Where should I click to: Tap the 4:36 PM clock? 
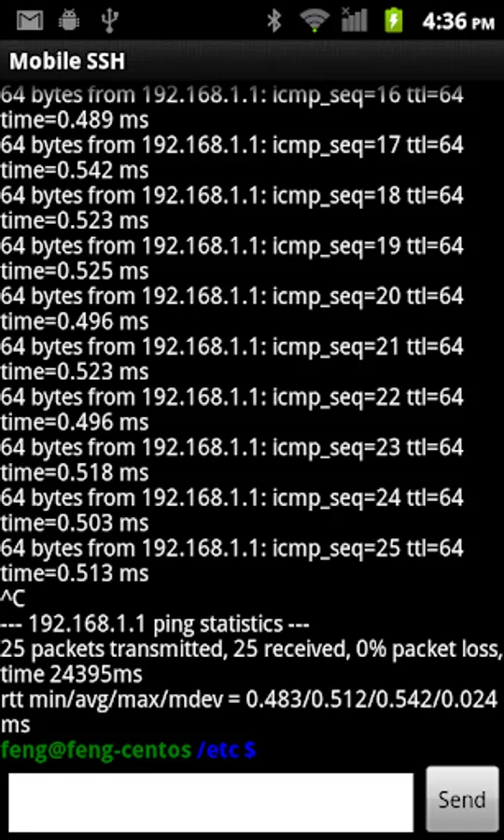[x=458, y=22]
